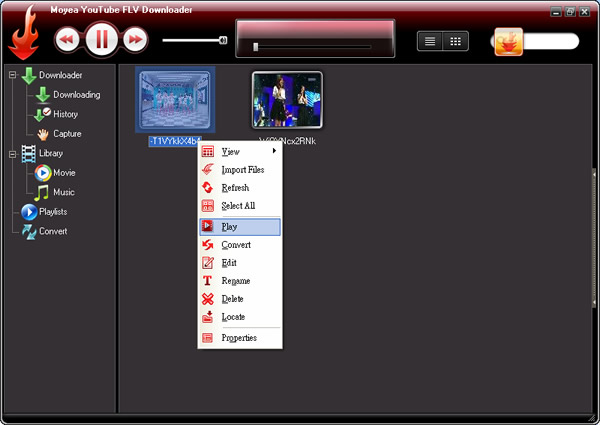Click the Music note icon
This screenshot has height=425, width=600.
[41, 193]
